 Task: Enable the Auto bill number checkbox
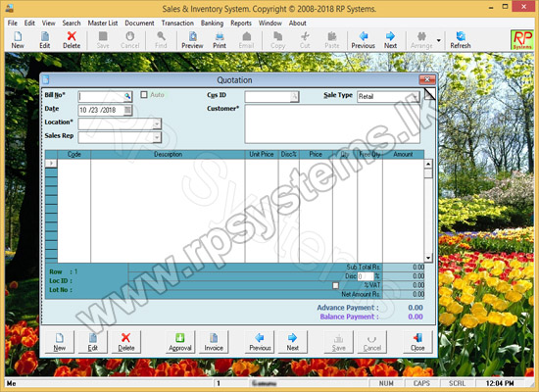144,94
